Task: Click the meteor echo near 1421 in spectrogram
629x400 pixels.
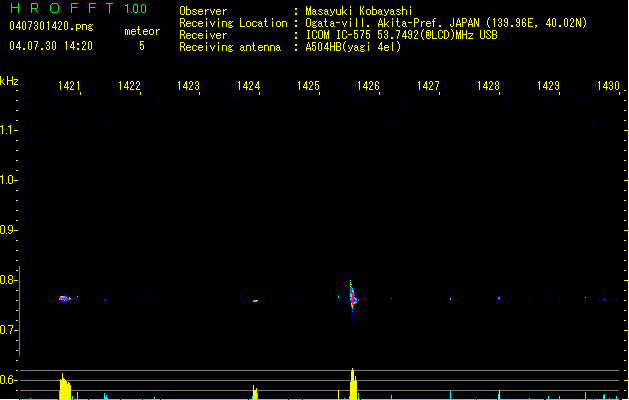Action: coord(65,298)
